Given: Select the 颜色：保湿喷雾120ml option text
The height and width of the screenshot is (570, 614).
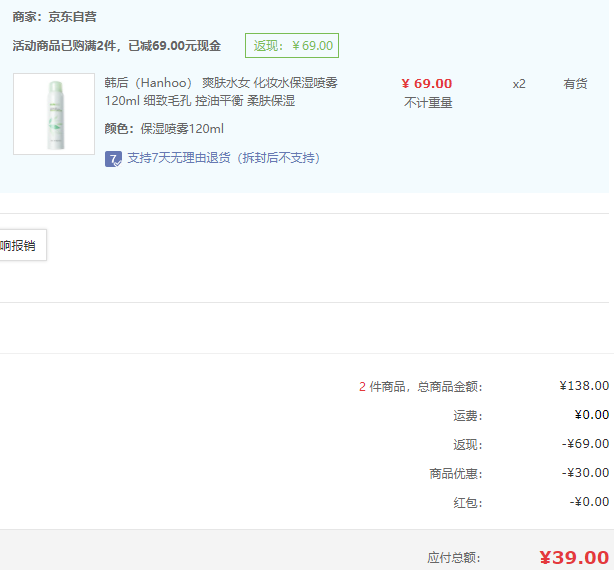Looking at the screenshot, I should pos(164,129).
